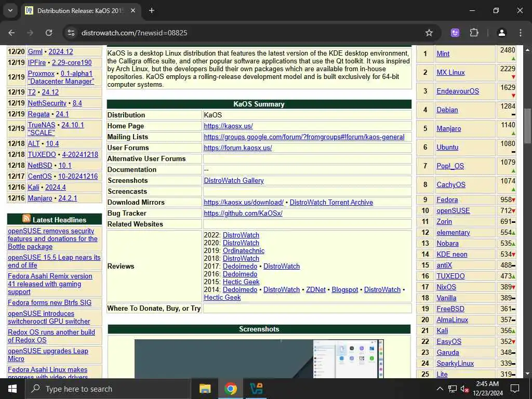
Task: Open the KaOS mailing list Google Groups link
Action: [x=304, y=137]
